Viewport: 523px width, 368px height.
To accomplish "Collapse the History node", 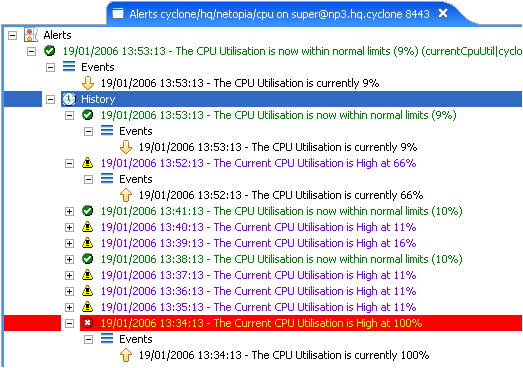I will pyautogui.click(x=50, y=99).
